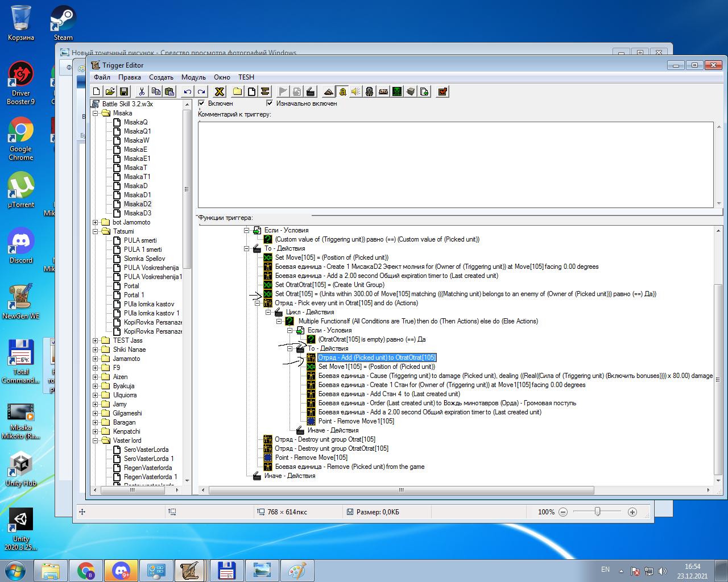Open the TESH menu
728x582 pixels.
[x=246, y=77]
